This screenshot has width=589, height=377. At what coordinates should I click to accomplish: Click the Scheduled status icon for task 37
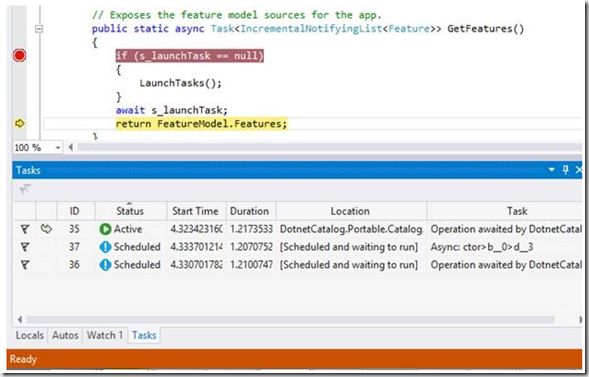pos(105,247)
